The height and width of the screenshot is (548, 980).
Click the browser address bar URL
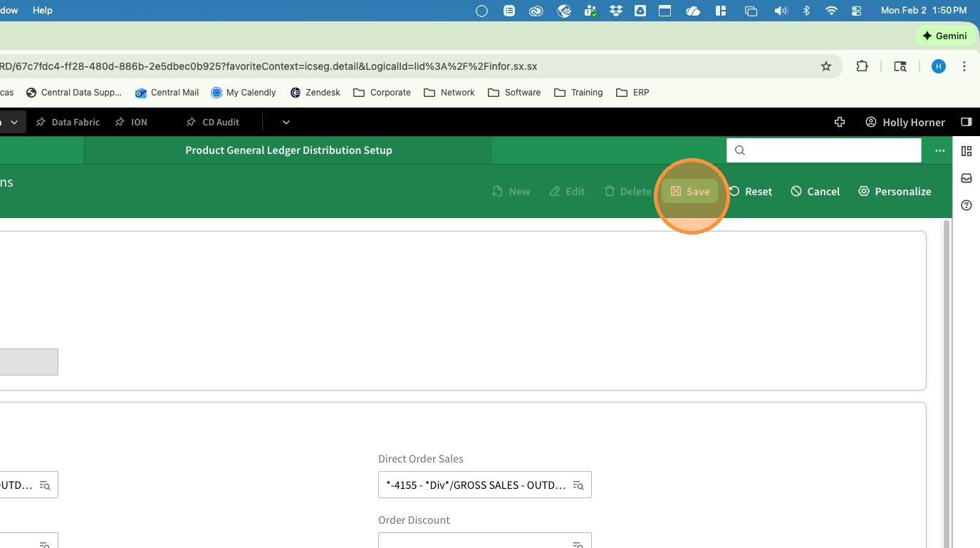269,66
